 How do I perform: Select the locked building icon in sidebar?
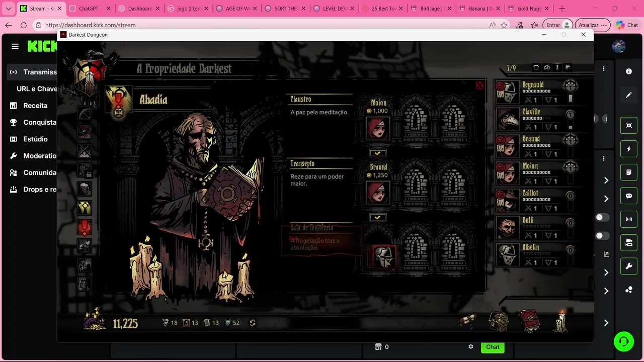pyautogui.click(x=84, y=170)
